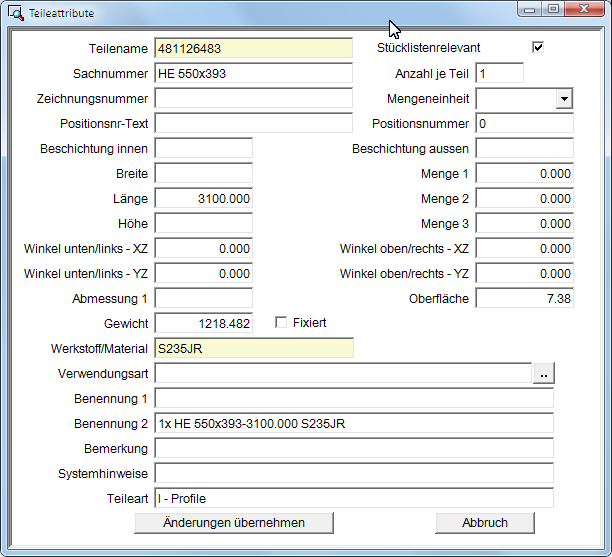Click into the Benennung 2 field
Image resolution: width=612 pixels, height=557 pixels.
[x=353, y=423]
